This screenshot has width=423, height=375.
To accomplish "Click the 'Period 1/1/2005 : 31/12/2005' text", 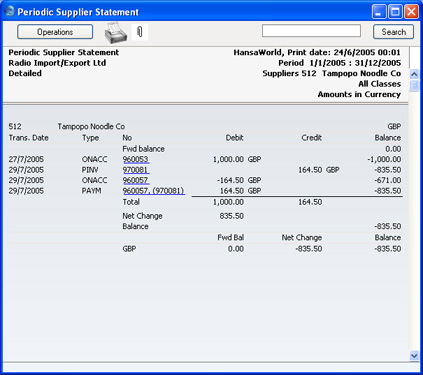I will 340,63.
